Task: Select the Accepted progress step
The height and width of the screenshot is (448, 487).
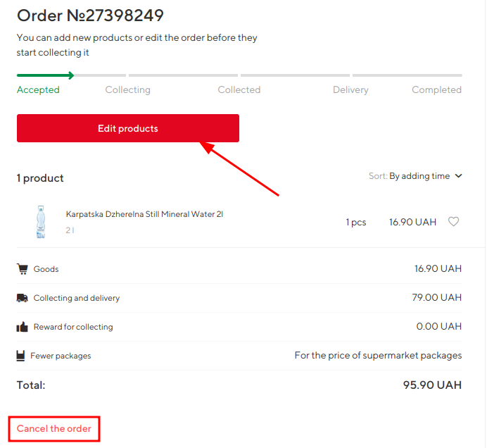Action: click(x=38, y=90)
